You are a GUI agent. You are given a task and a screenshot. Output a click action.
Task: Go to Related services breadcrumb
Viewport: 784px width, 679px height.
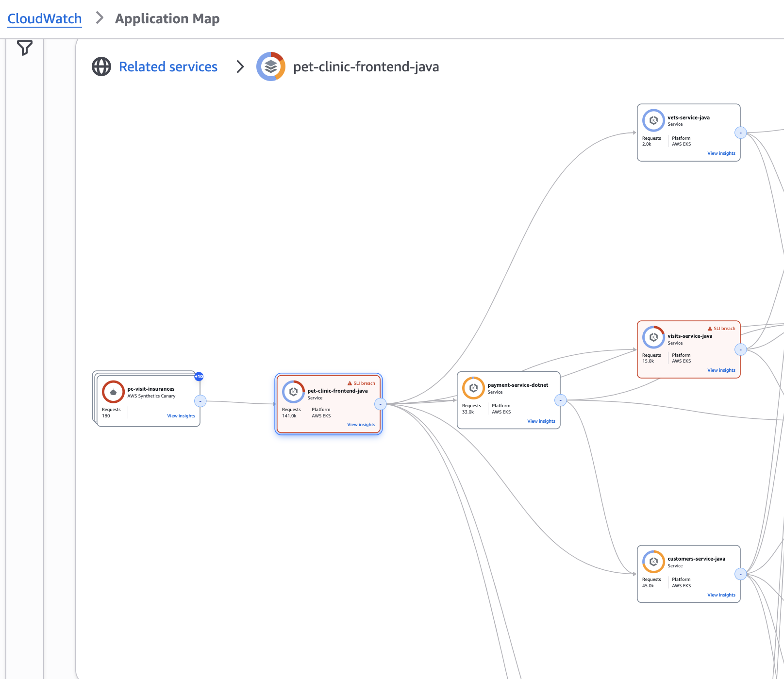[x=168, y=66]
